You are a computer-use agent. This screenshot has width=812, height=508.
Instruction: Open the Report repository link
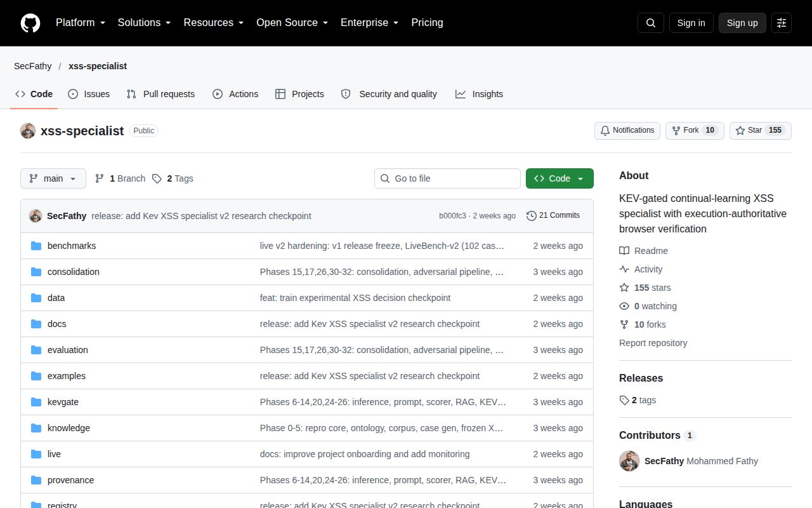tap(653, 343)
